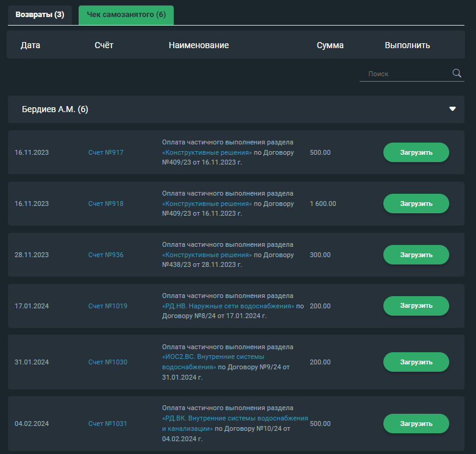Open «Конструктивные решения» link in Счет №936 row
The height and width of the screenshot is (454, 476).
point(207,255)
